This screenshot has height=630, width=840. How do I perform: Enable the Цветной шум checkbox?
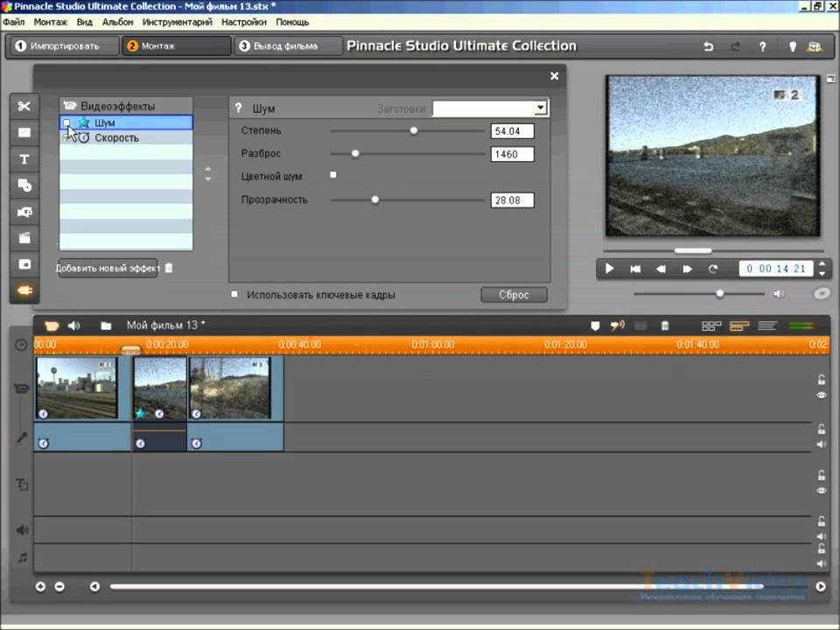coord(332,176)
